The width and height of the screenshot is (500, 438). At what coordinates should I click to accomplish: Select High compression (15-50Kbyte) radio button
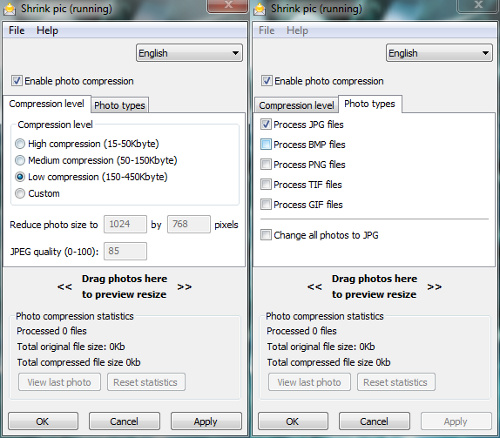click(20, 144)
